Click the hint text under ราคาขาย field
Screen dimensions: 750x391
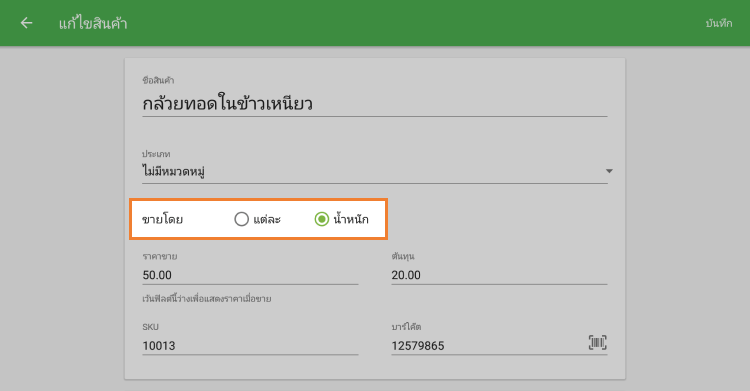click(207, 299)
